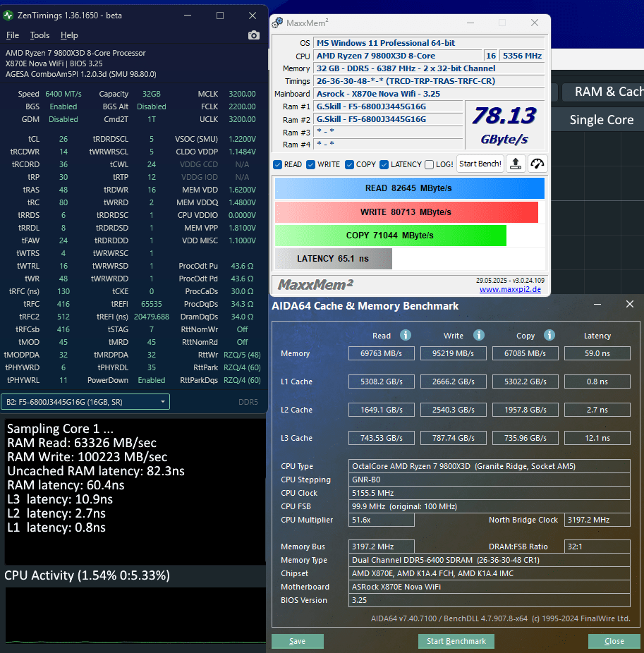Click the CPU Activity graph area
Viewport: 644px width, 653px height.
tap(135, 616)
